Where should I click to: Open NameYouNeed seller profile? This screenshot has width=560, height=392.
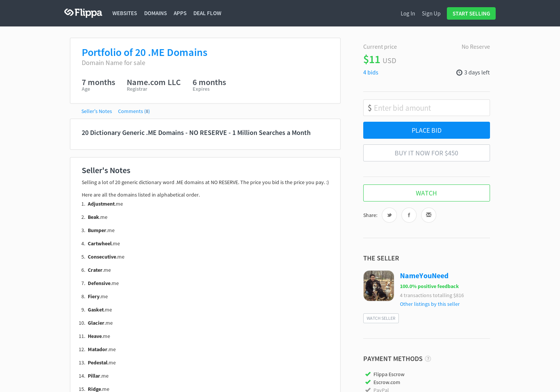[424, 276]
